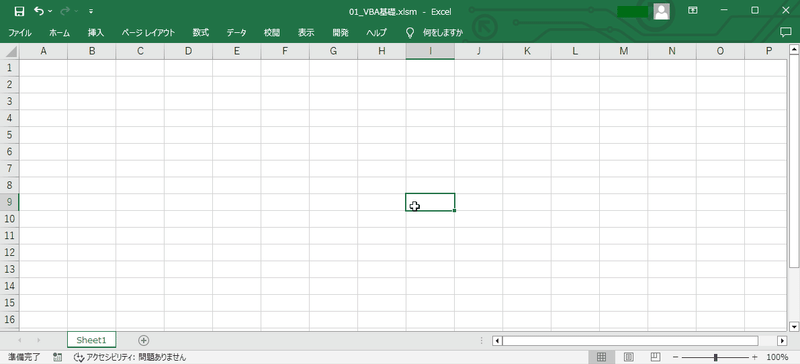This screenshot has width=800, height=364.
Task: Click アクセシビリティ: 問題ありません status
Action: point(130,357)
